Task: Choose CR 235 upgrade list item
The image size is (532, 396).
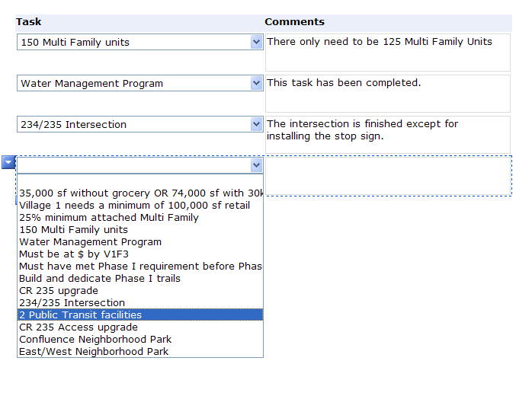Action: (140, 291)
